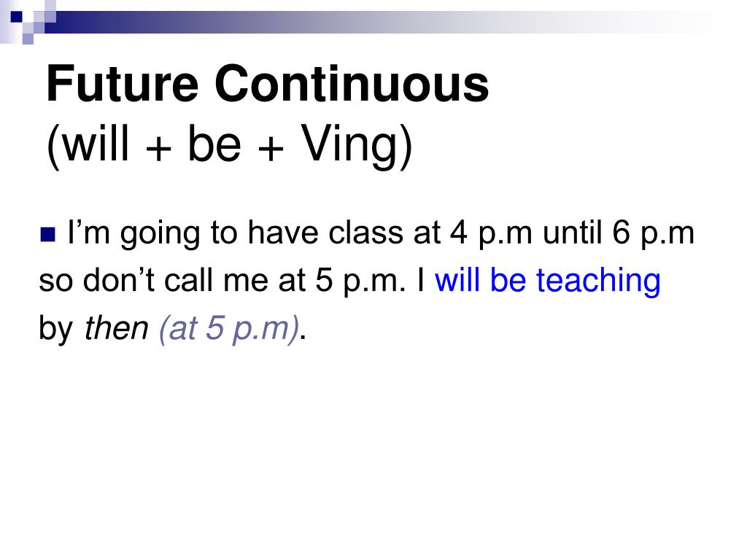
Task: Select the word "Future" in the title
Action: (x=122, y=84)
